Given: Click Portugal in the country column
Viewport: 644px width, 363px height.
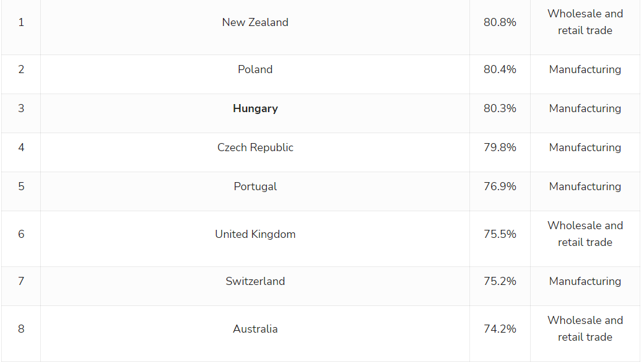Looking at the screenshot, I should tap(255, 186).
